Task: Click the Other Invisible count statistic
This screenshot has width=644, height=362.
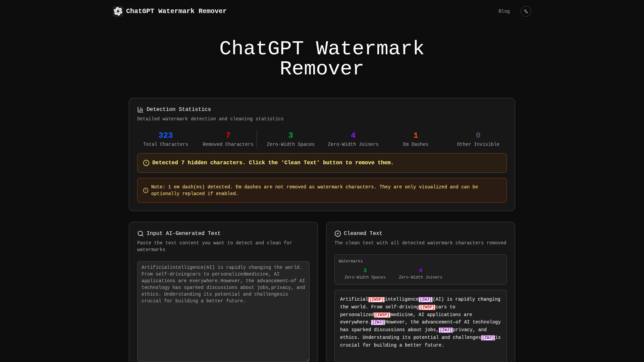Action: 478,135
